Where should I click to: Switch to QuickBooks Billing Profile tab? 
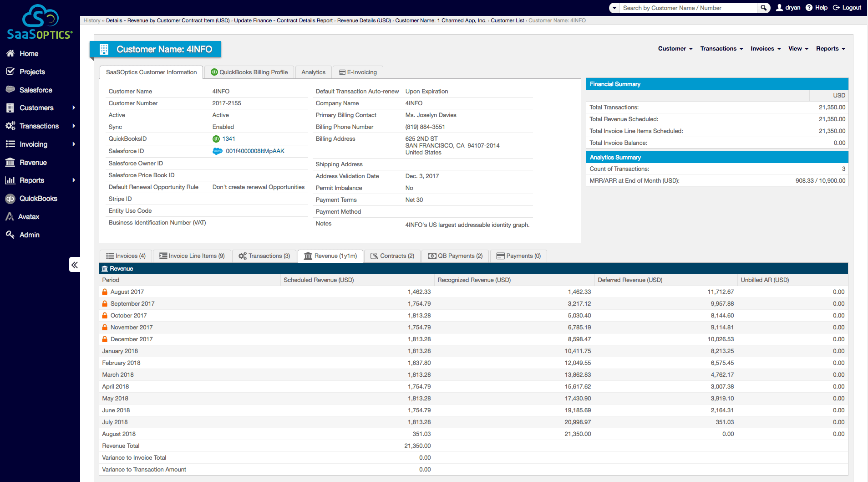(x=249, y=72)
